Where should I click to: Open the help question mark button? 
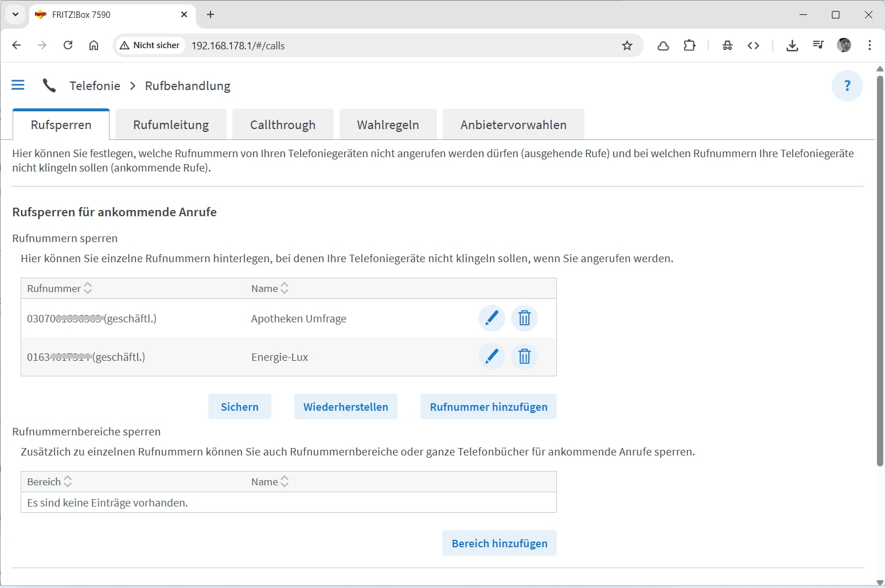pyautogui.click(x=847, y=86)
